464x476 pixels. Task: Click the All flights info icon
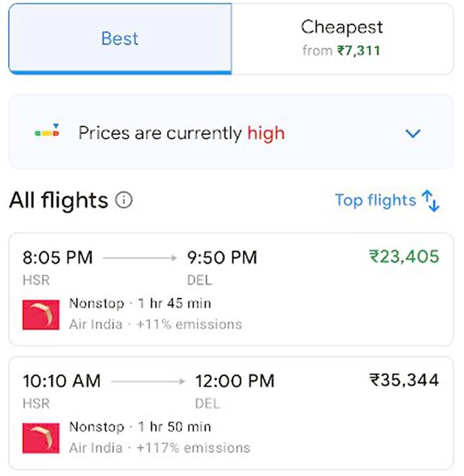click(124, 200)
